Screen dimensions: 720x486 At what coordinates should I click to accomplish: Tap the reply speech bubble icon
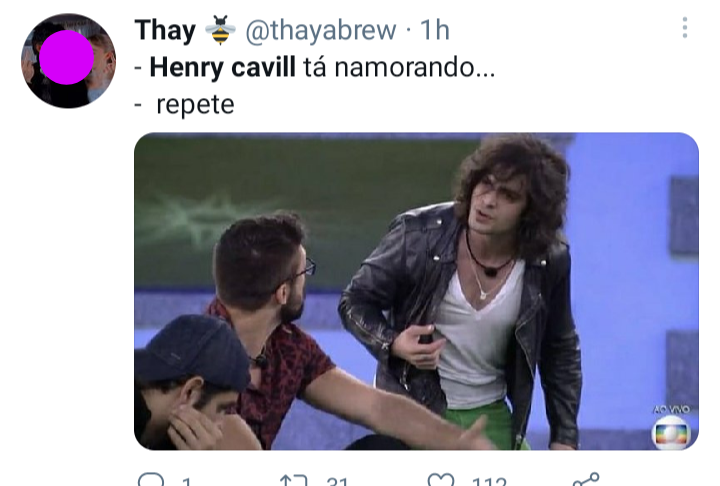tap(151, 480)
